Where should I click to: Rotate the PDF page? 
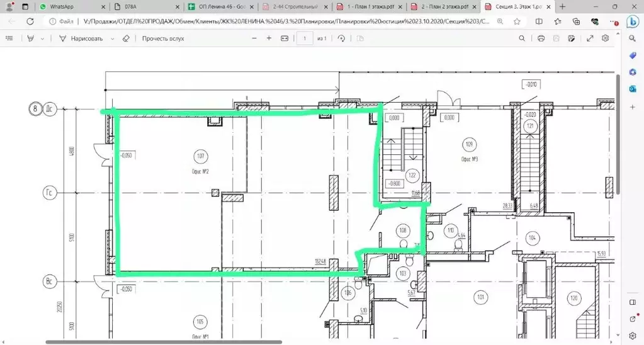(x=341, y=38)
